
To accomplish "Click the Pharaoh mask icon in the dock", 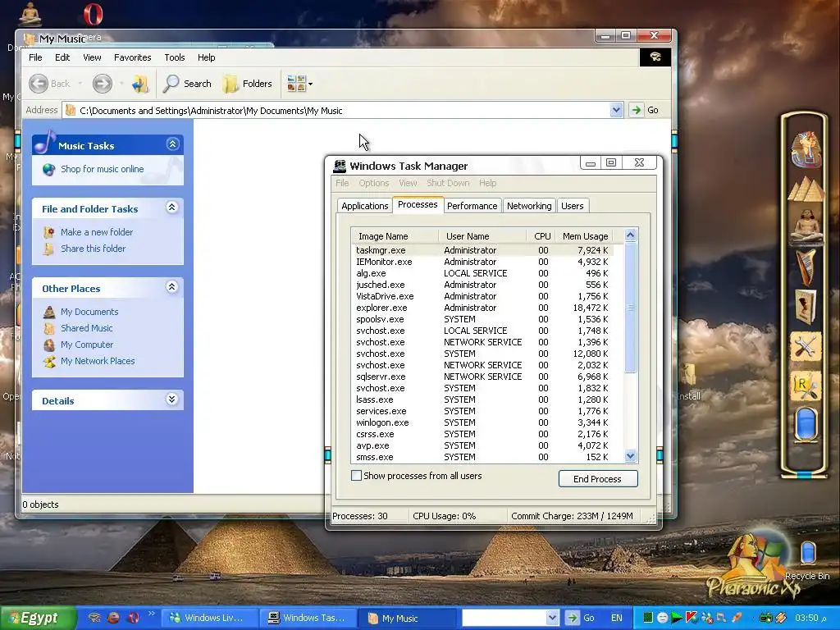I will click(806, 149).
